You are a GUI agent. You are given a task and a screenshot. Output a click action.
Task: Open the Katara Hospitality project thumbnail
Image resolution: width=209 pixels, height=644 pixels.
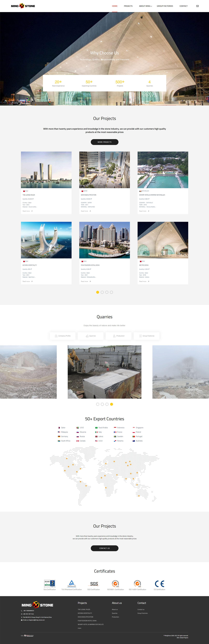tap(46, 240)
